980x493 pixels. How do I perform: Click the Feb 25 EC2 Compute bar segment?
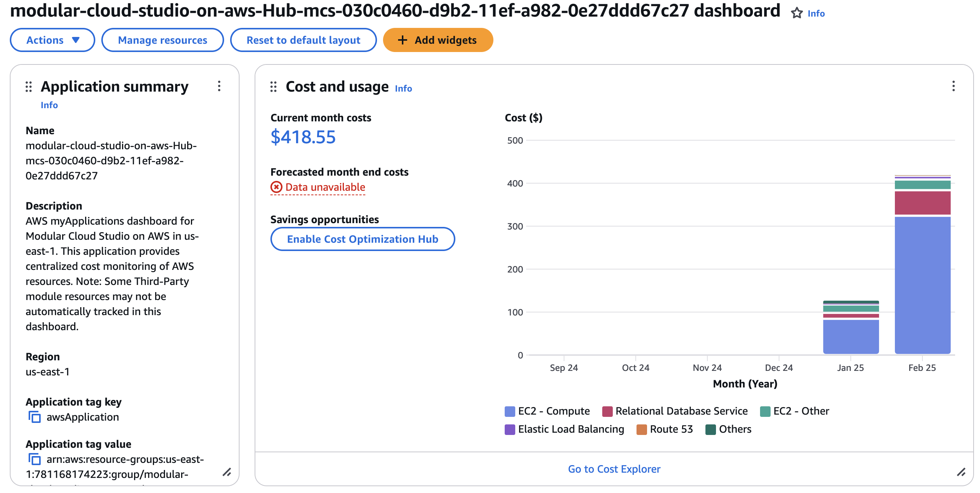(x=922, y=285)
